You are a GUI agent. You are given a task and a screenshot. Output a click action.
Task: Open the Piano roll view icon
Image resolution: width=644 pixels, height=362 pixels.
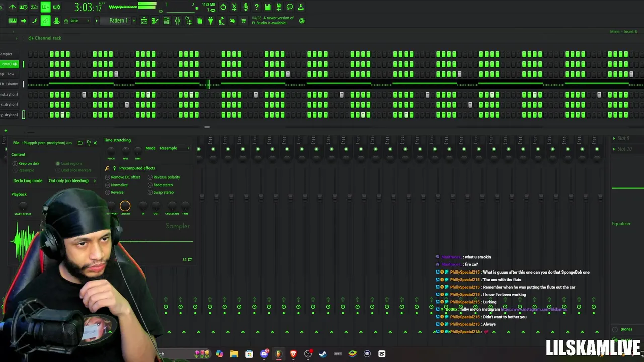pos(155,21)
